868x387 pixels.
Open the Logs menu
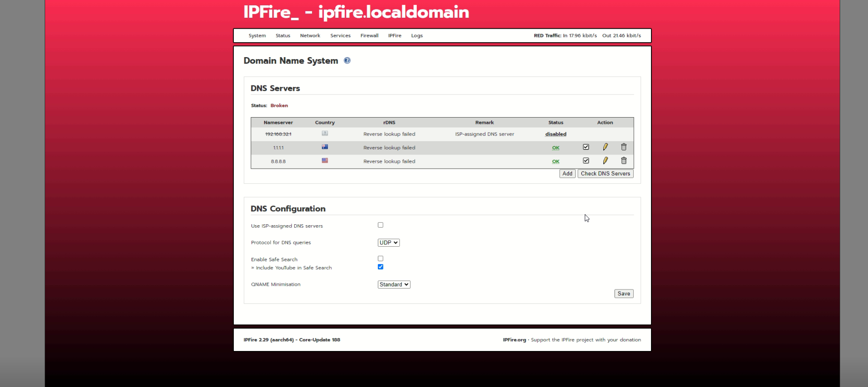coord(417,36)
